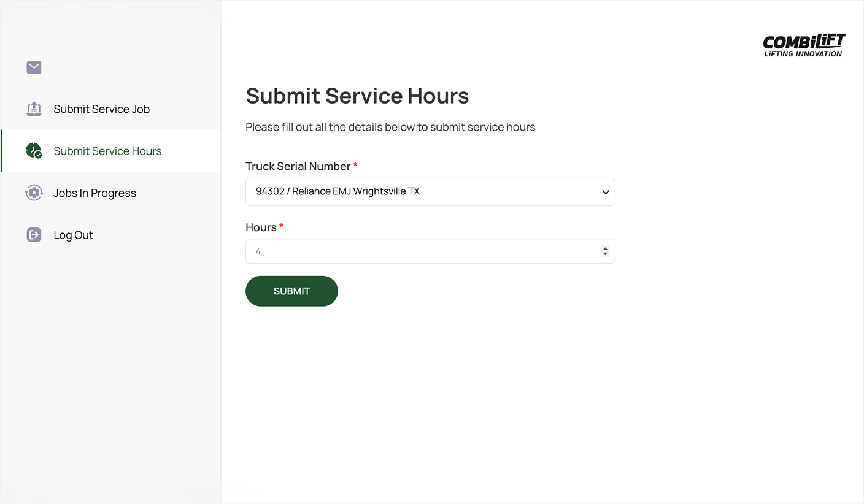This screenshot has width=864, height=504.
Task: Choose the Log Out text in sidebar
Action: point(73,235)
